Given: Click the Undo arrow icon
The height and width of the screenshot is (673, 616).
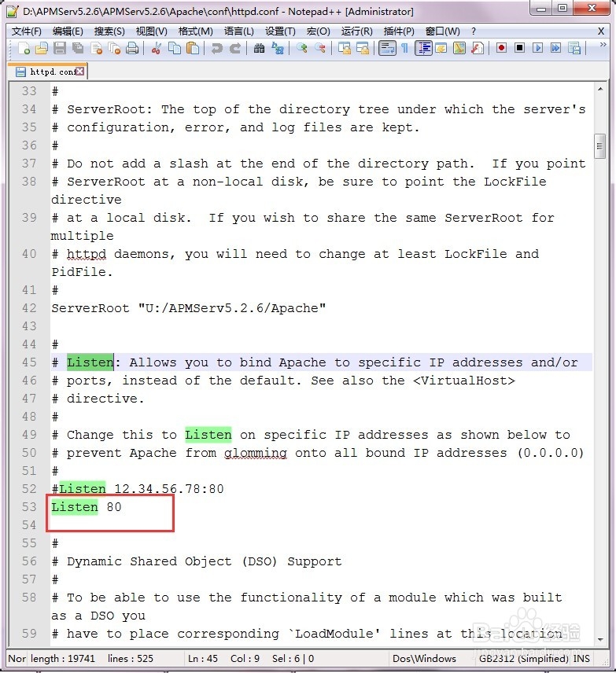Looking at the screenshot, I should click(216, 48).
